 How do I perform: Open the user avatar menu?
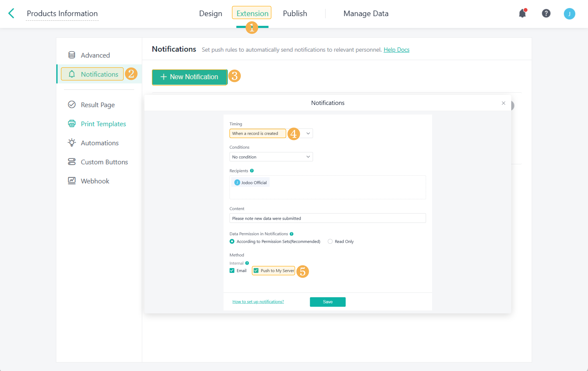tap(569, 14)
